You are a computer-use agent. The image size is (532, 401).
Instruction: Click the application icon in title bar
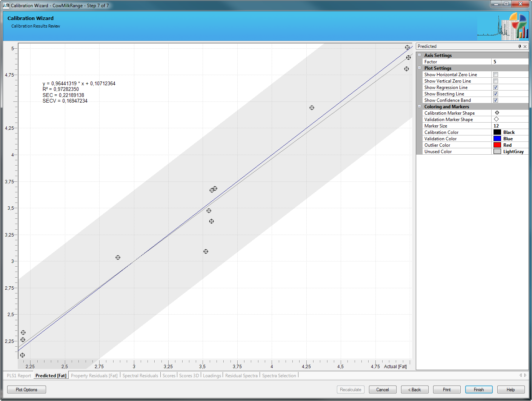click(x=6, y=5)
